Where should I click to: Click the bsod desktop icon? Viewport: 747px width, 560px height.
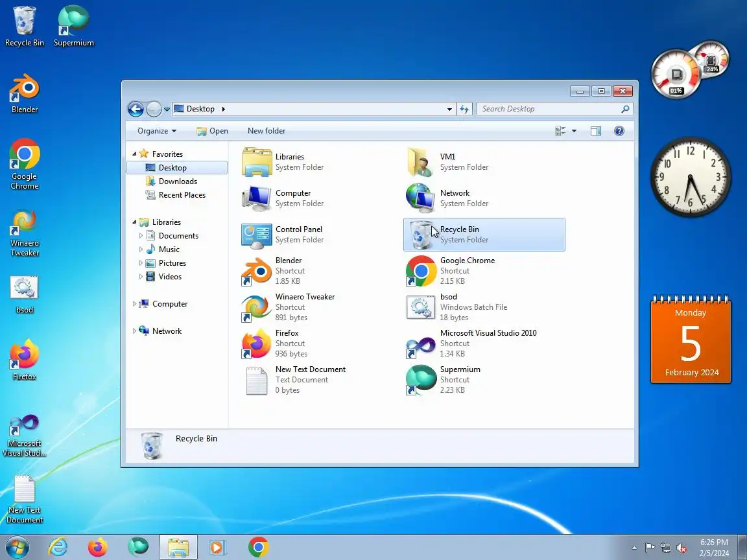pos(24,294)
